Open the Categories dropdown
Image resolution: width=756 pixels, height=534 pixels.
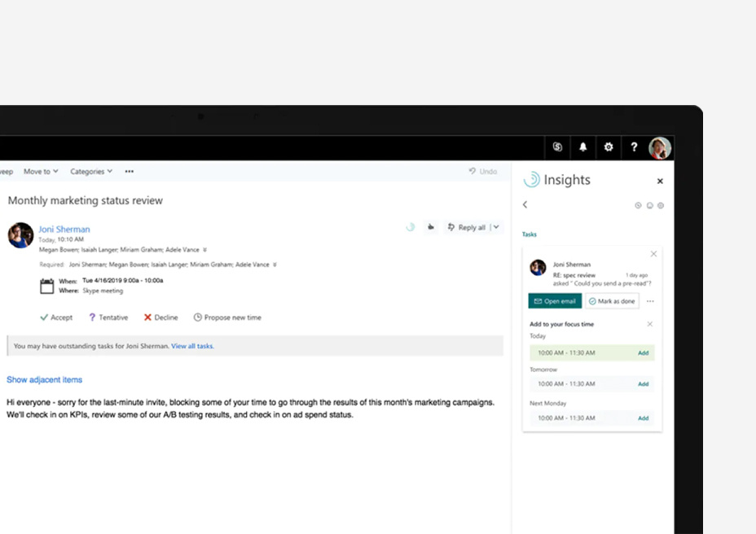click(x=91, y=172)
